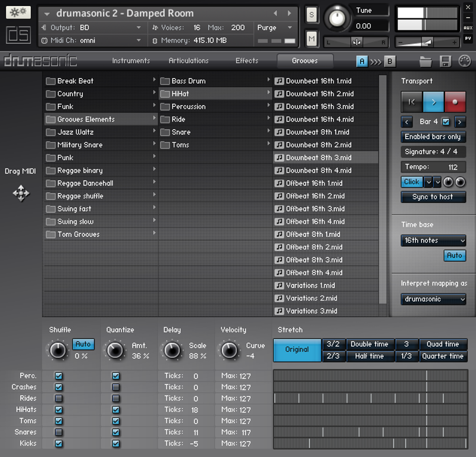Viewport: 476px width, 457px height.
Task: Open first dropdown next to Click
Action: pos(428,182)
